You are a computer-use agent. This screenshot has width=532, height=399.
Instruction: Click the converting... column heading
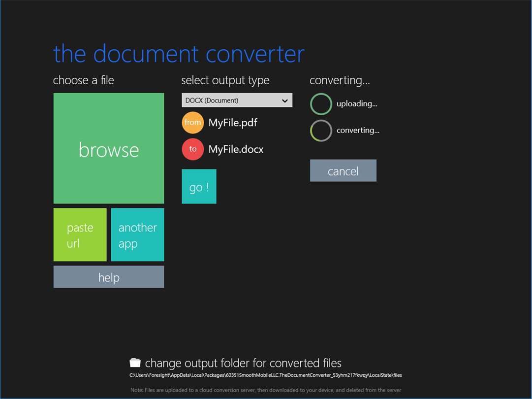pyautogui.click(x=340, y=80)
